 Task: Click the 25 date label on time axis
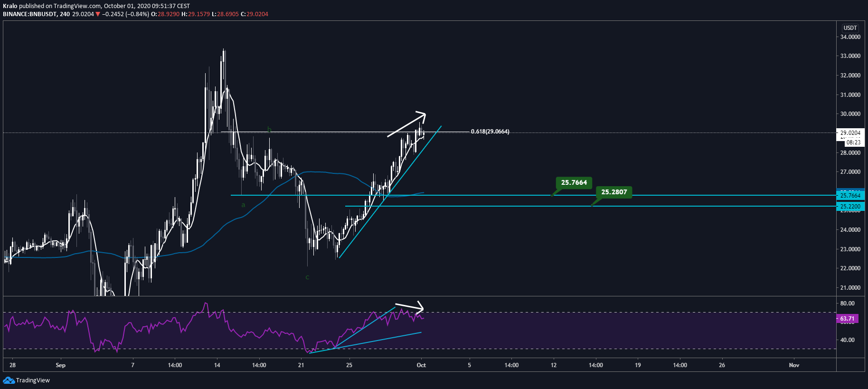click(349, 365)
